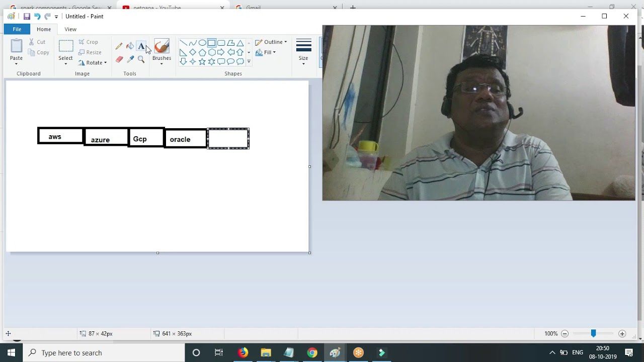Click the Windows search box
644x362 pixels.
(x=104, y=353)
